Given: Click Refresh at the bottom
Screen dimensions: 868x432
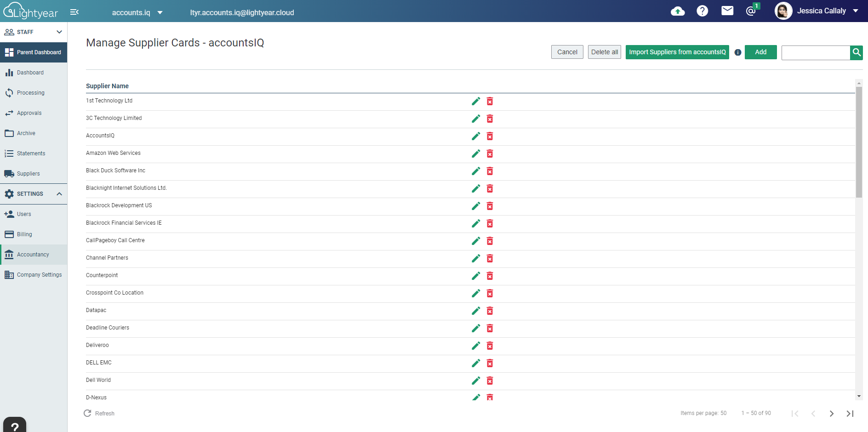Looking at the screenshot, I should [x=99, y=414].
